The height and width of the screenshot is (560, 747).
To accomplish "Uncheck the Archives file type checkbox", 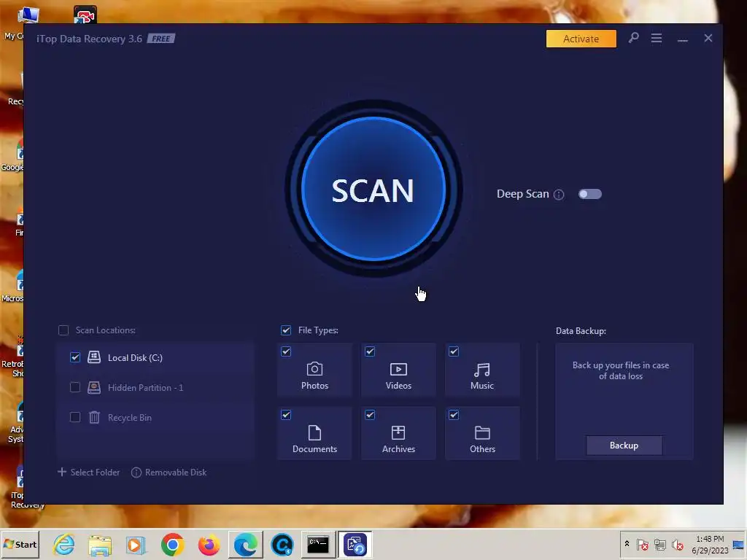I will [x=370, y=415].
